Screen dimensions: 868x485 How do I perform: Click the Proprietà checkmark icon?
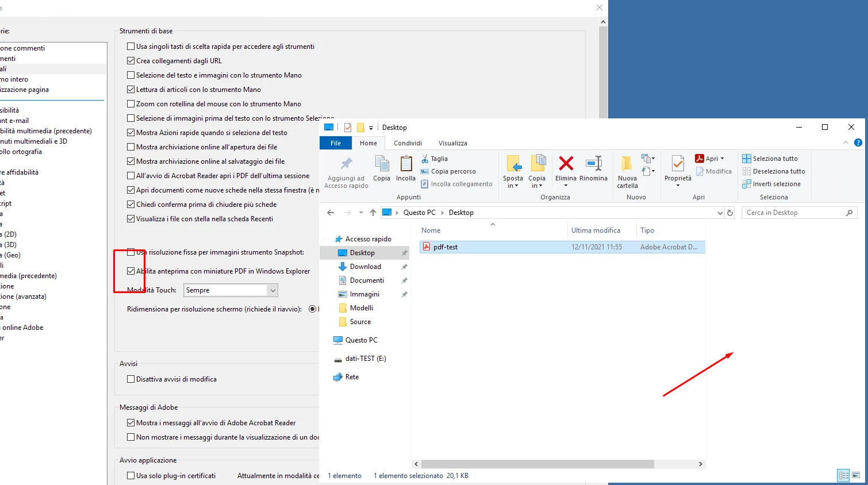[678, 164]
